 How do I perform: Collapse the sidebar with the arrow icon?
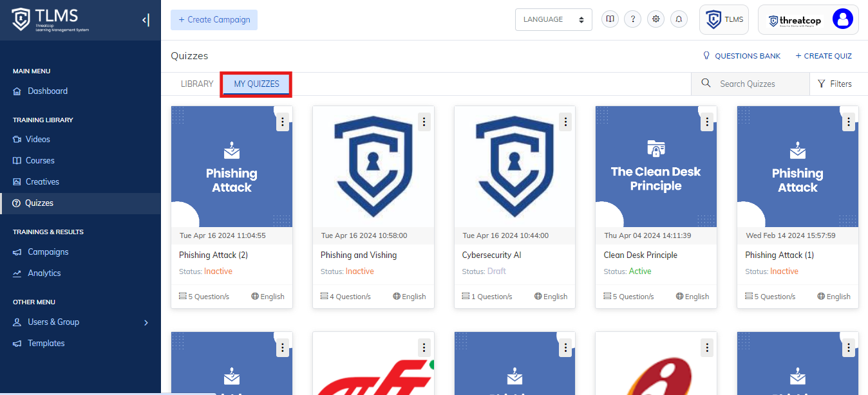(146, 20)
